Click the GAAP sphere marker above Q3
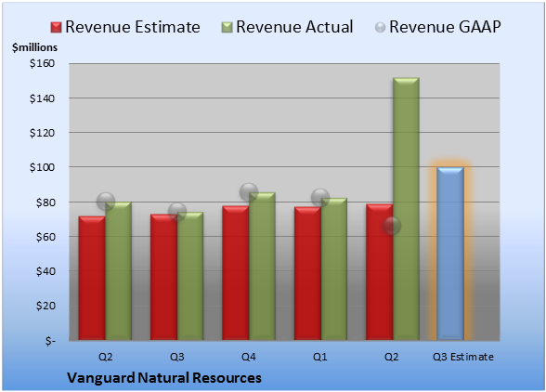This screenshot has width=546, height=392. [x=177, y=212]
